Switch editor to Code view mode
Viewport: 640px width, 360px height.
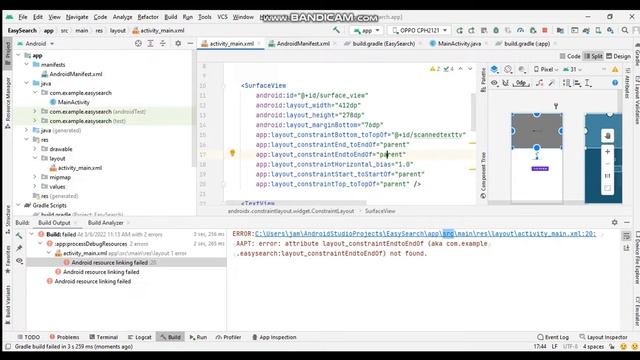570,56
